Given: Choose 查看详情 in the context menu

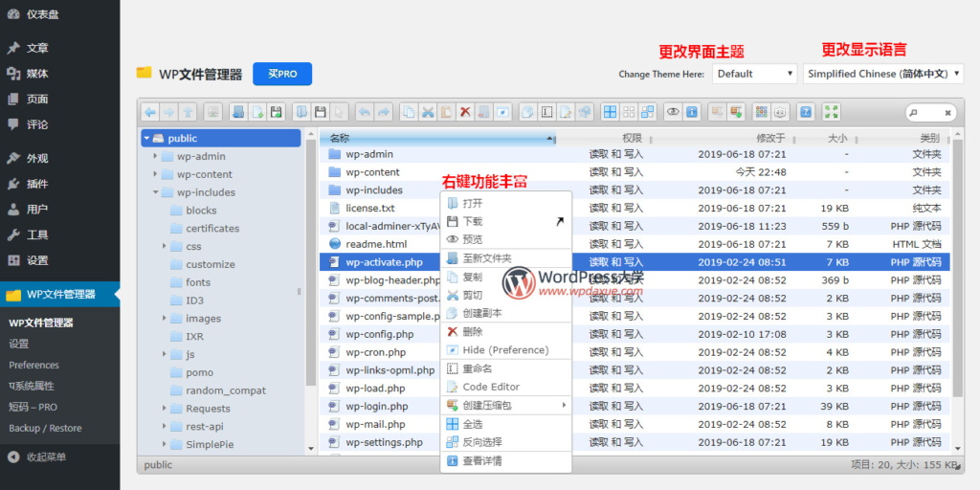Looking at the screenshot, I should 506,461.
